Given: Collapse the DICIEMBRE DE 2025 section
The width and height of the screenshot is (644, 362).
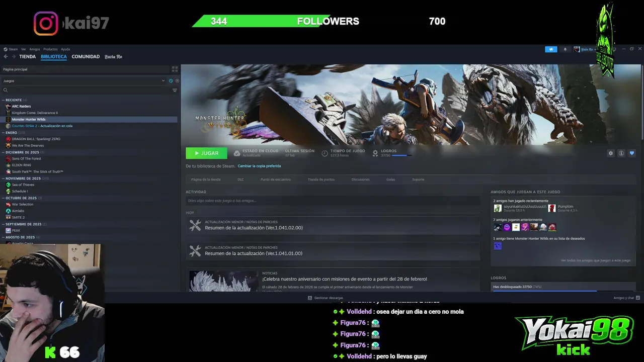Looking at the screenshot, I should pyautogui.click(x=22, y=152).
